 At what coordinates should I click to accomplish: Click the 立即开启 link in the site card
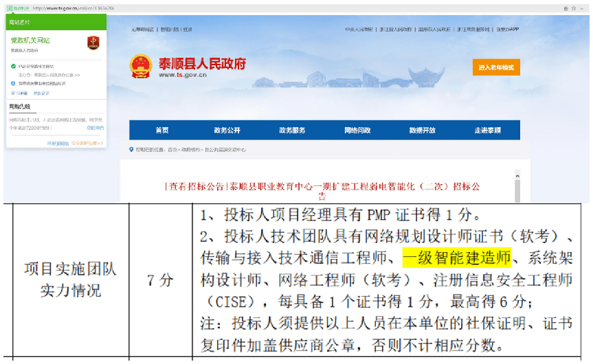[95, 128]
